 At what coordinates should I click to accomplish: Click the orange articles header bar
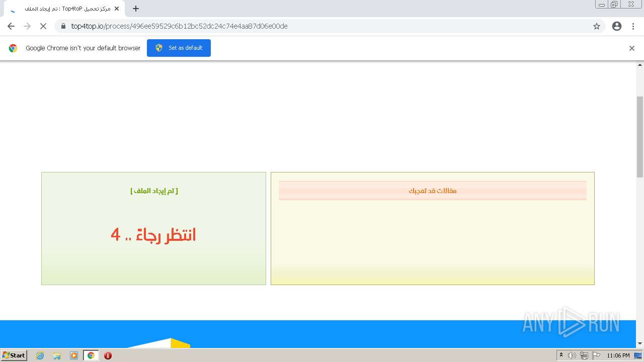[x=433, y=191]
